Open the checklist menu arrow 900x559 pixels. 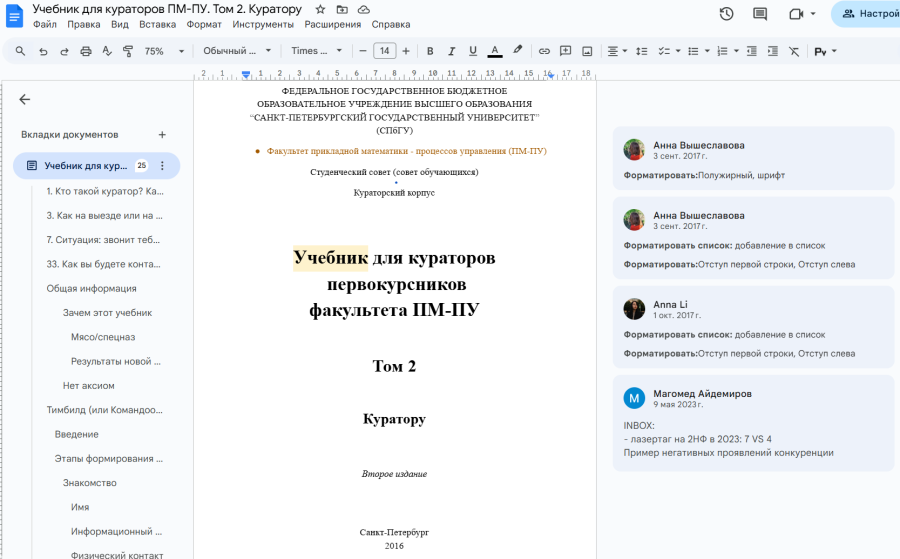(678, 51)
